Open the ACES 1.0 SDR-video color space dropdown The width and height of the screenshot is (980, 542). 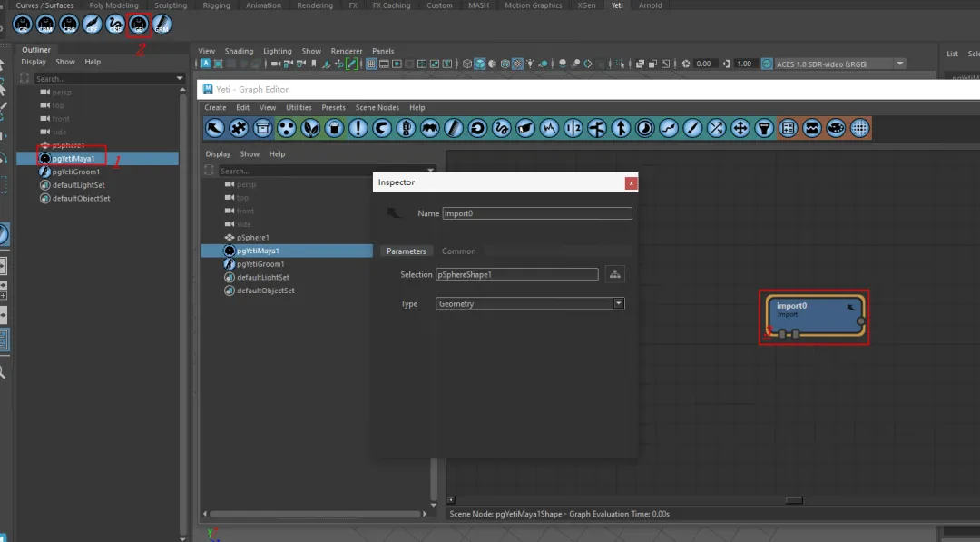[839, 64]
